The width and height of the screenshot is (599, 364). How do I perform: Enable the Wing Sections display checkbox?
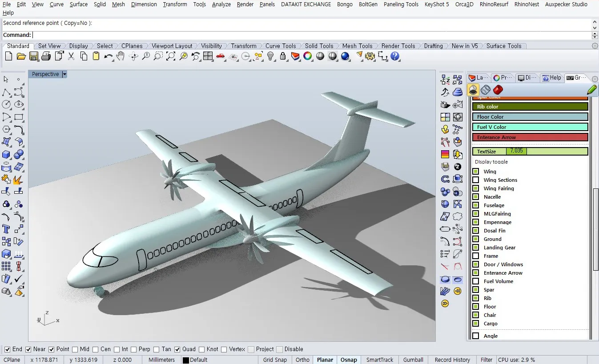pyautogui.click(x=476, y=180)
